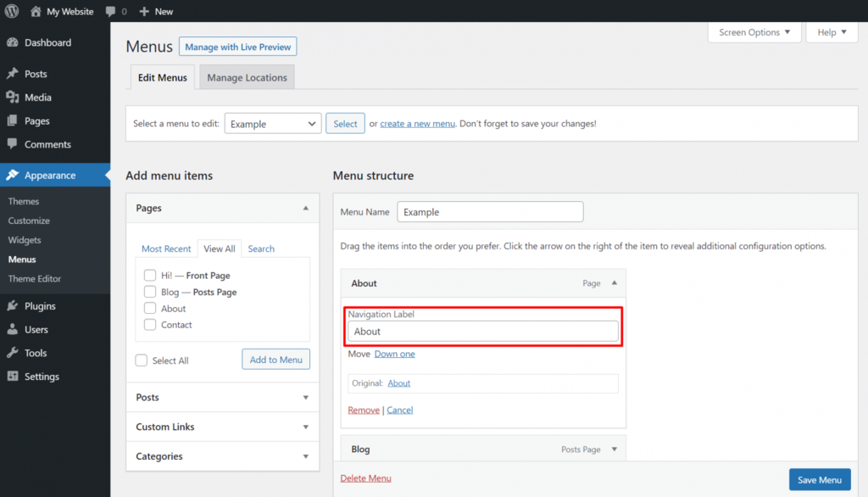This screenshot has height=497, width=868.
Task: Open Tools via the wrench icon
Action: point(13,353)
